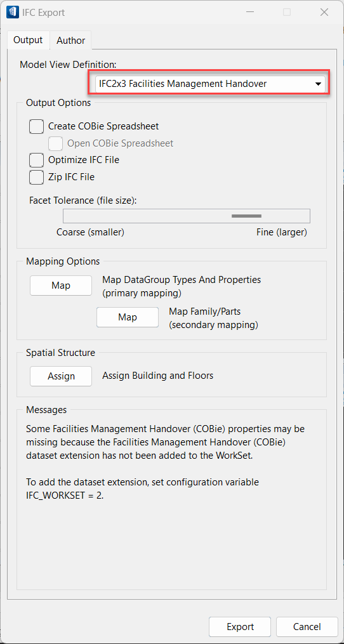The width and height of the screenshot is (344, 644).
Task: Click the IFC Export title bar app icon
Action: [13, 12]
